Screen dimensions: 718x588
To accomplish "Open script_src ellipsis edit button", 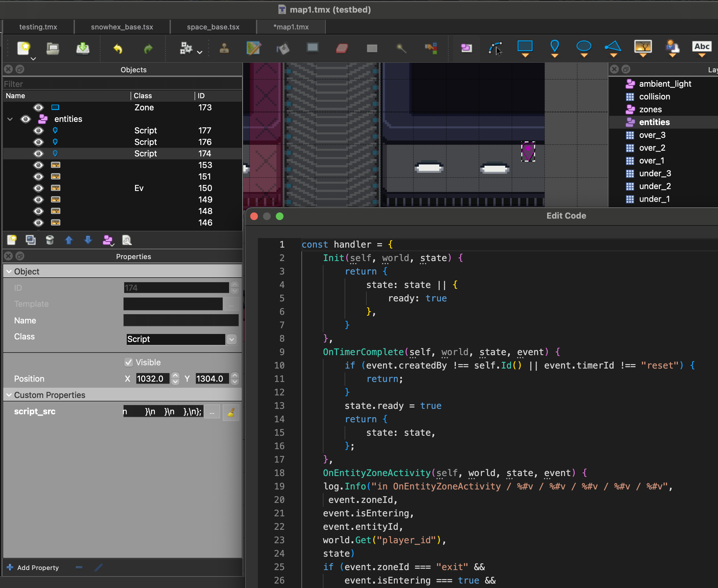I will 212,412.
